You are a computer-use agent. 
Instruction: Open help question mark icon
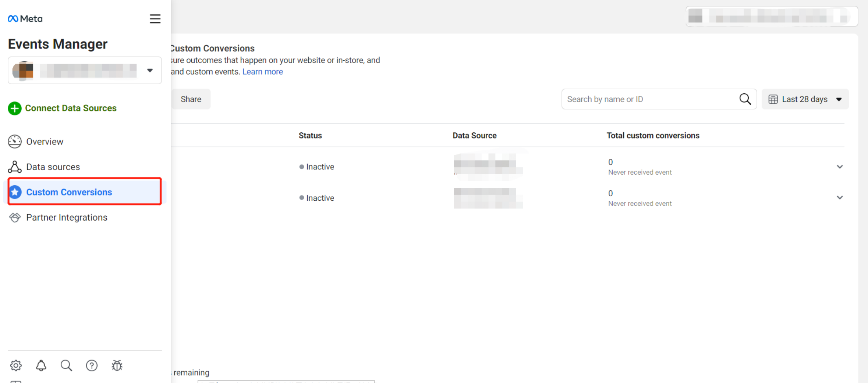click(x=92, y=365)
